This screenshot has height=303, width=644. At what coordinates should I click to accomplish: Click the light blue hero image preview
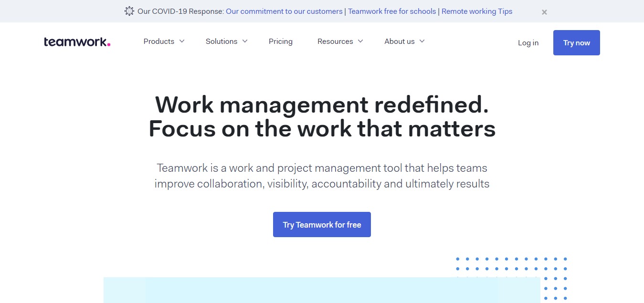pos(322,290)
